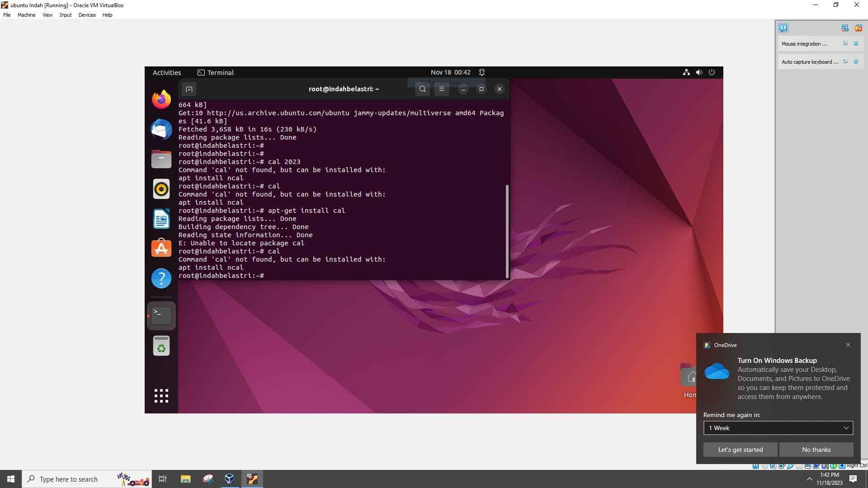Viewport: 868px width, 488px height.
Task: Open Ubuntu Software store icon
Action: pos(161,249)
